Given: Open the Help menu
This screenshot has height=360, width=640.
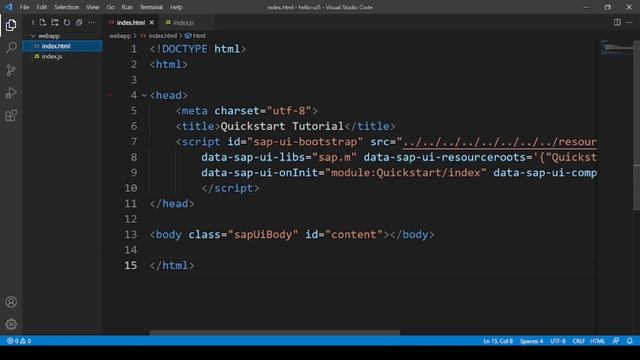Looking at the screenshot, I should tap(176, 7).
